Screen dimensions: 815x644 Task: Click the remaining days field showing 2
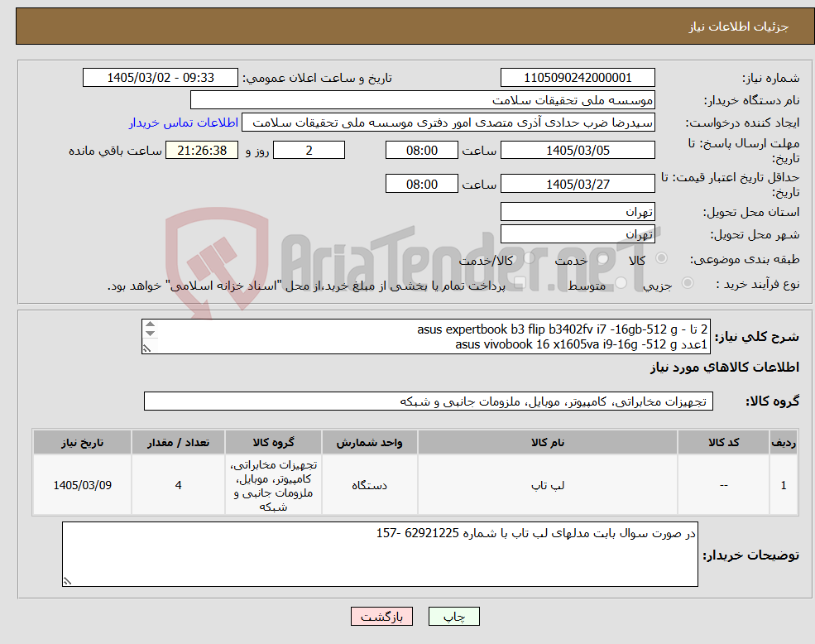309,151
